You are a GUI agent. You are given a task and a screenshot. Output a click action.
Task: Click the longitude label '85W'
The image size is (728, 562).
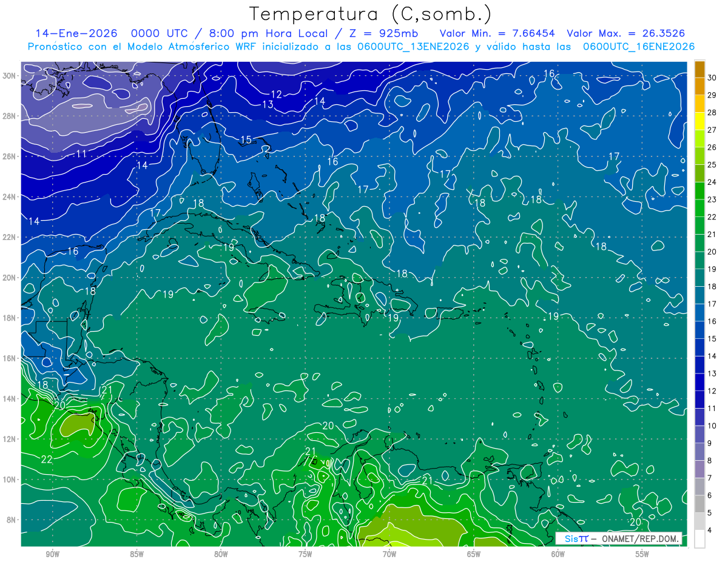click(136, 554)
